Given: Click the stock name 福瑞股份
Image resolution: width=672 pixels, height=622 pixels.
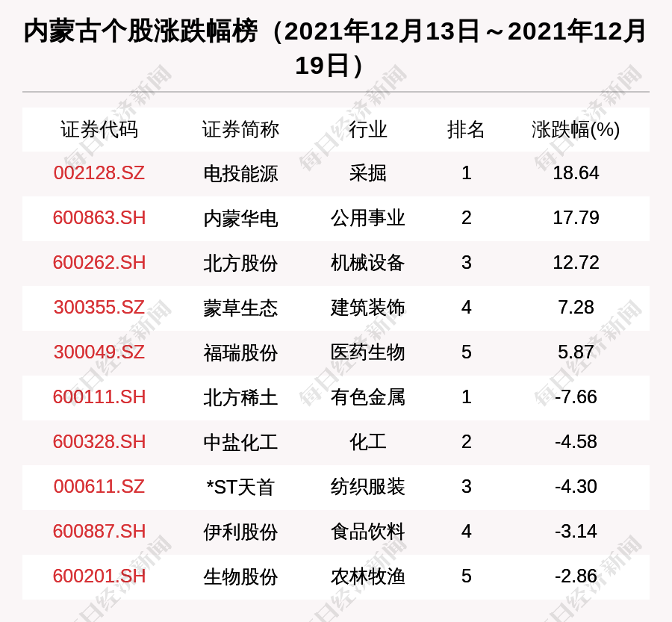Looking at the screenshot, I should 240,352.
